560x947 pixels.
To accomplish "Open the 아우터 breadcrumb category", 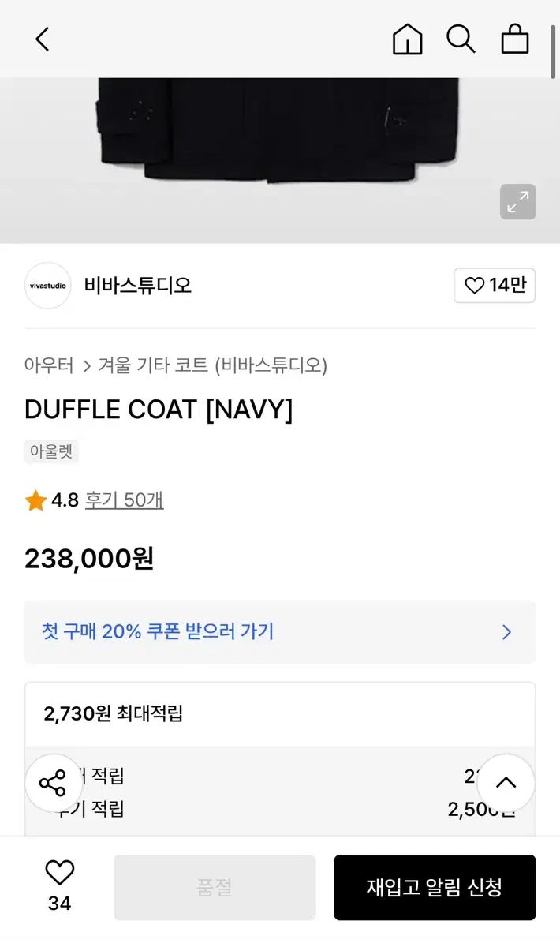I will [49, 365].
